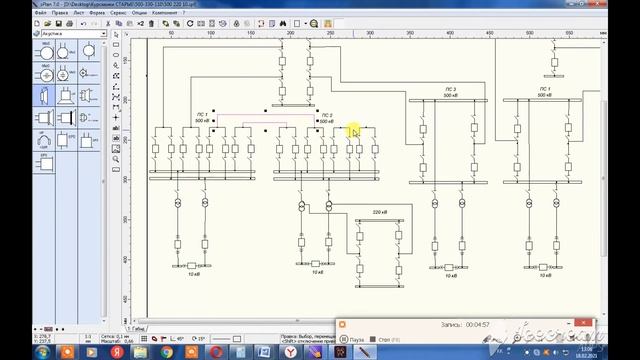This screenshot has width=640, height=360.
Task: Click the Delete trash icon
Action: pyautogui.click(x=151, y=24)
